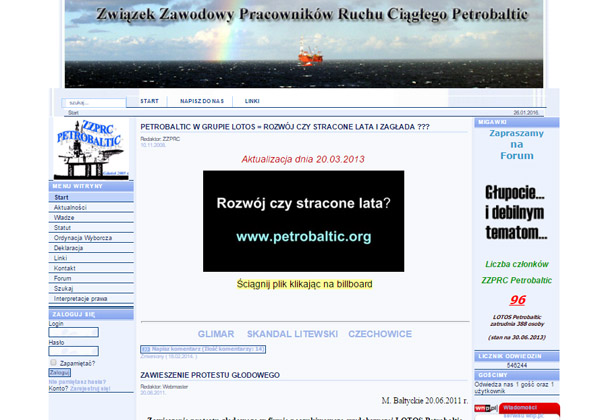
Task: Follow the CZECHOWICE link
Action: tap(380, 333)
